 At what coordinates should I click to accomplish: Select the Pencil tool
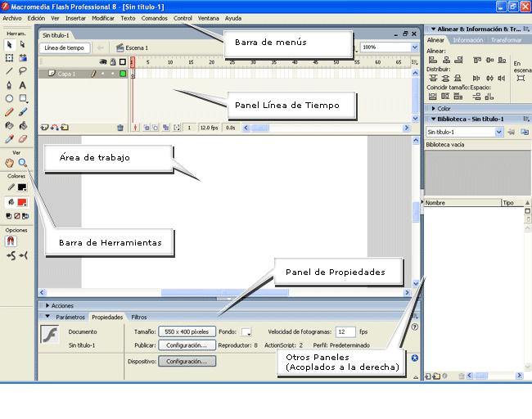[9, 112]
